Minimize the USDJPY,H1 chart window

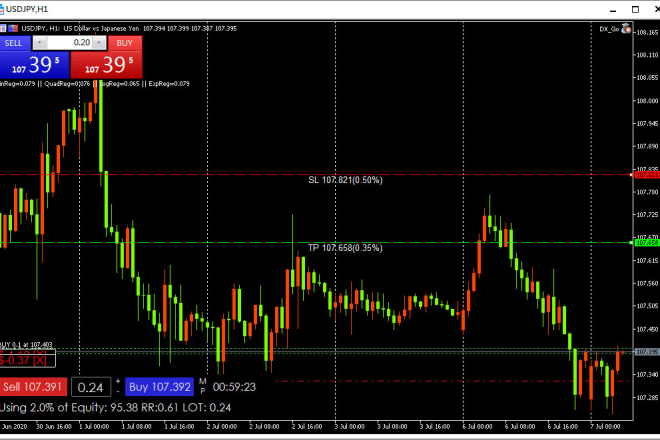point(613,10)
